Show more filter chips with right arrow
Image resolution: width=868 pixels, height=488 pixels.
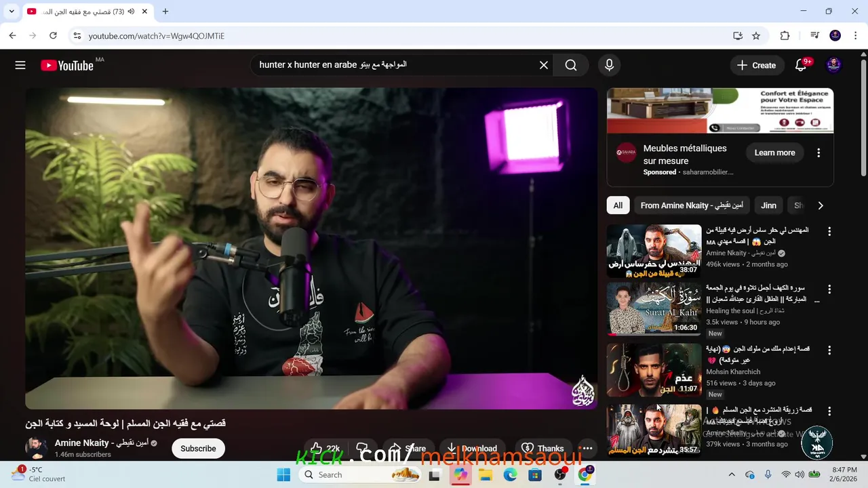[x=821, y=205]
